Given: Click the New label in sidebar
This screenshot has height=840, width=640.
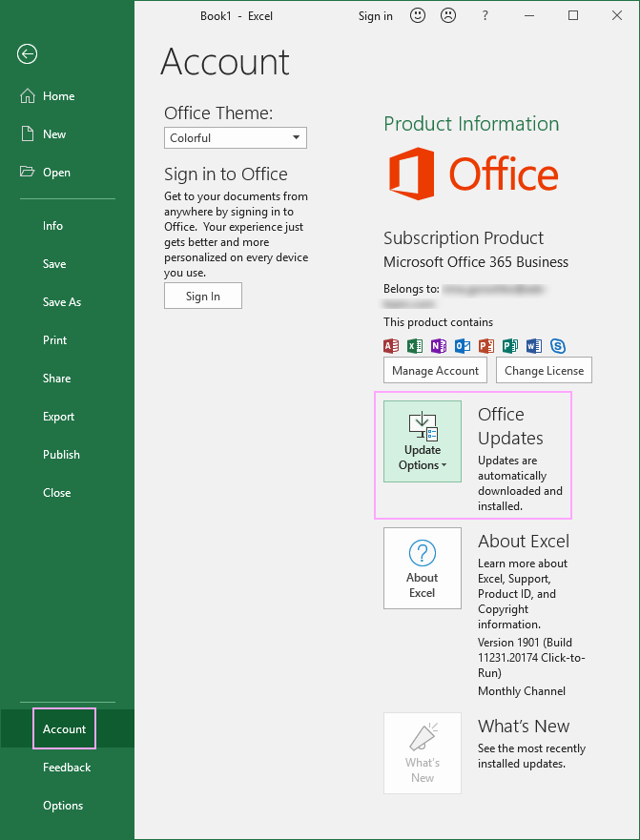Looking at the screenshot, I should (x=54, y=133).
